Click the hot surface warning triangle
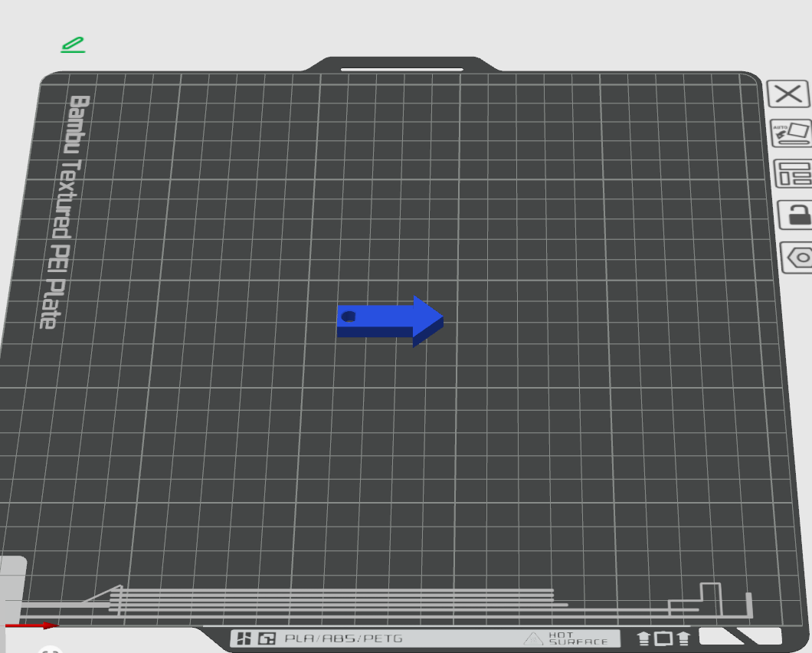The width and height of the screenshot is (812, 653). pos(532,638)
